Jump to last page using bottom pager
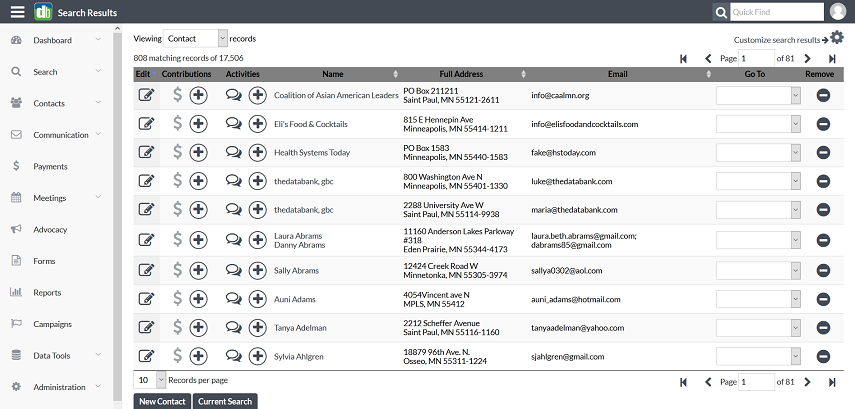 832,382
